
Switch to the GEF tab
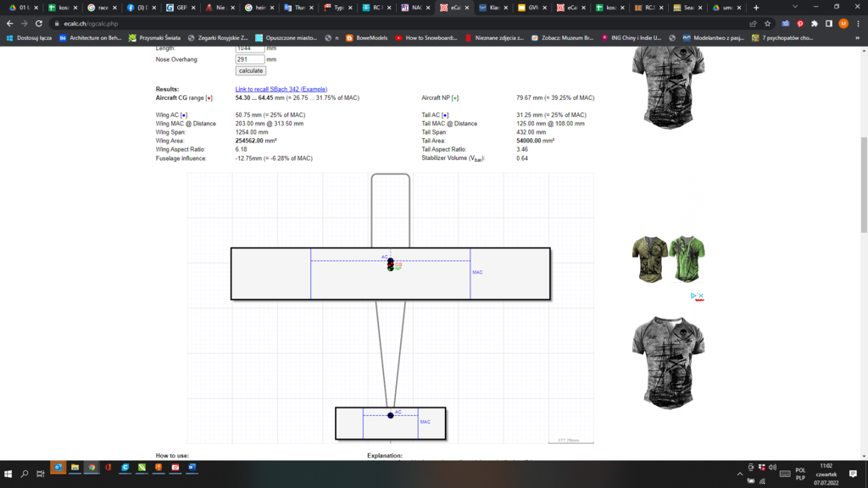(178, 8)
